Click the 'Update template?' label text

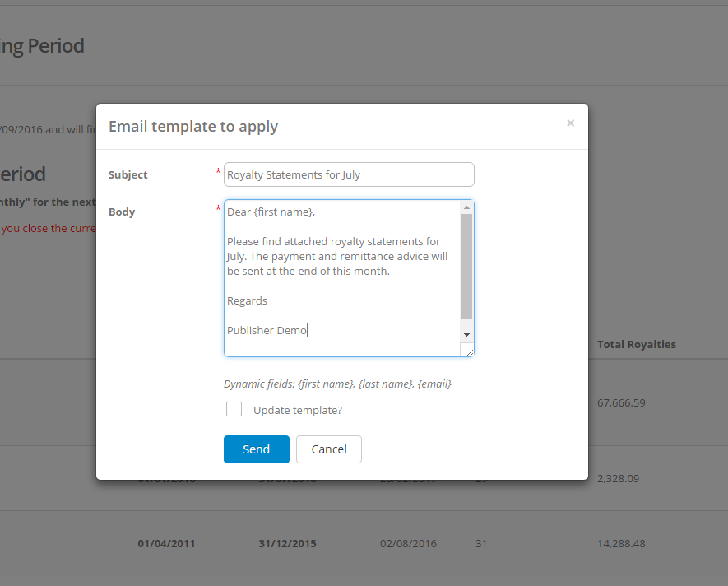(298, 410)
